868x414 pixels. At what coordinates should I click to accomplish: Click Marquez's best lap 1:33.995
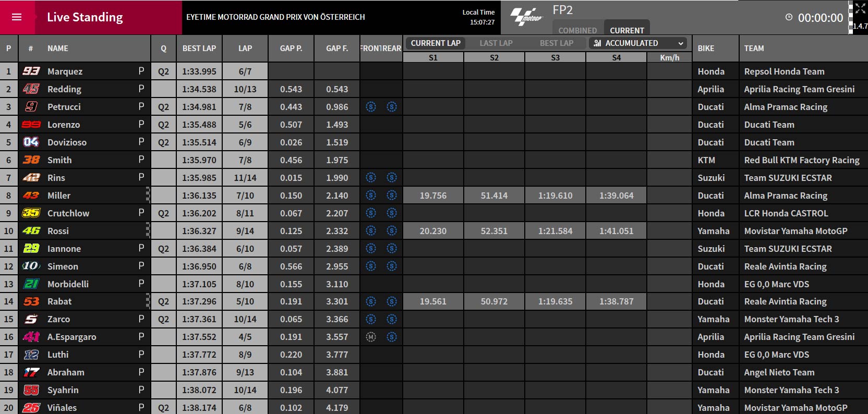199,71
